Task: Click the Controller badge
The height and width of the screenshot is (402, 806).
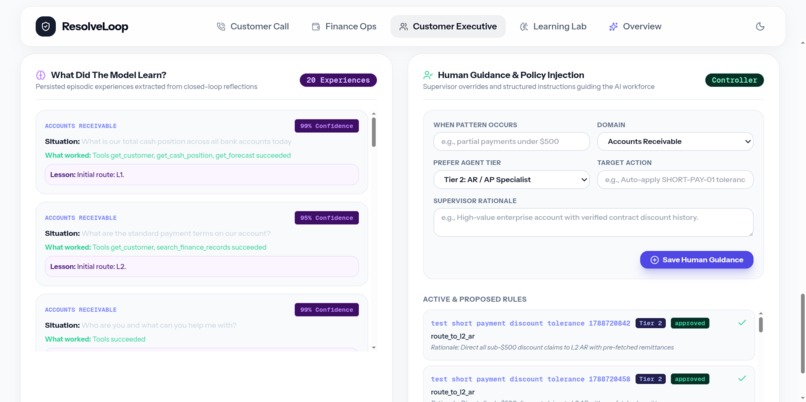Action: click(734, 80)
